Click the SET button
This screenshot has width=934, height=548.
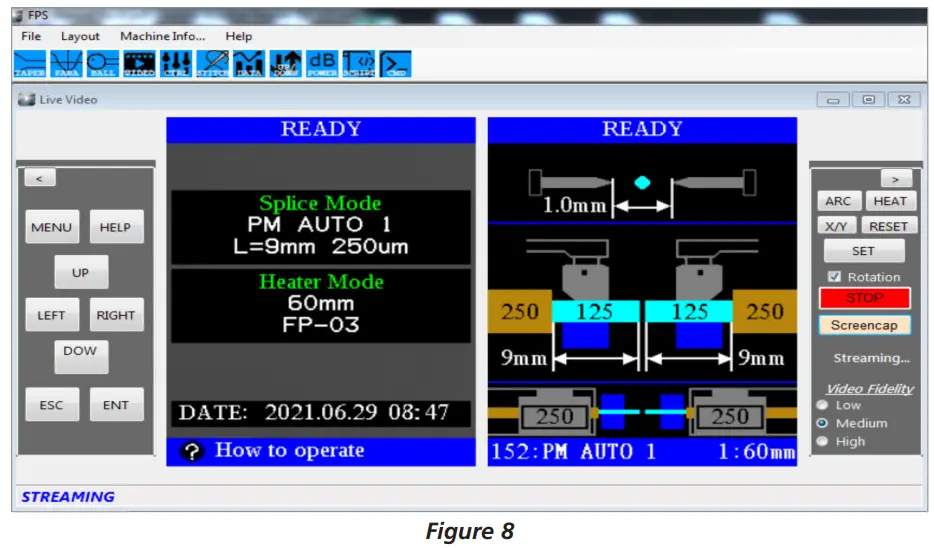click(x=864, y=251)
